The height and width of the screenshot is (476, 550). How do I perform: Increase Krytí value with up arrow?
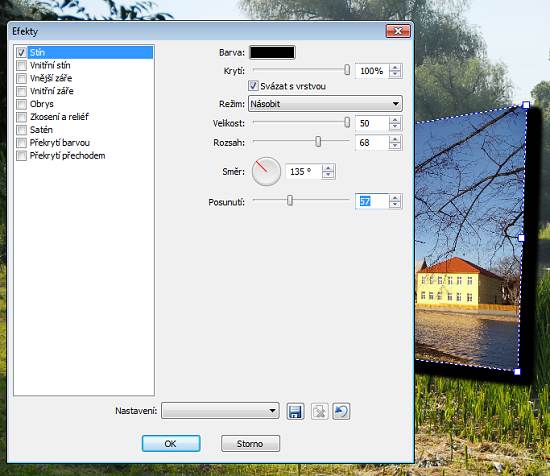point(395,68)
